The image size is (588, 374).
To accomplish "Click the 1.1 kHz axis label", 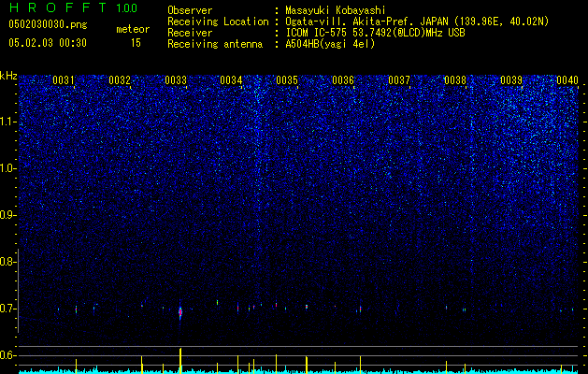I will (7, 122).
